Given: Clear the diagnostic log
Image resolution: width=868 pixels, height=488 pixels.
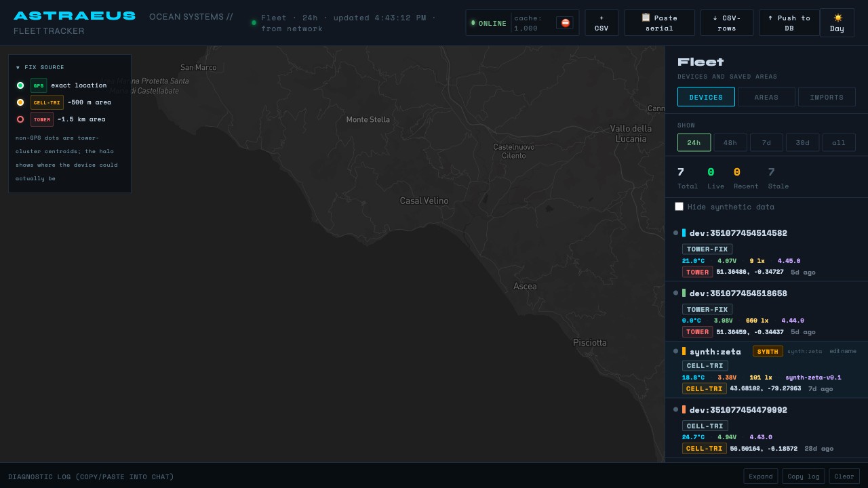Looking at the screenshot, I should pos(844,476).
